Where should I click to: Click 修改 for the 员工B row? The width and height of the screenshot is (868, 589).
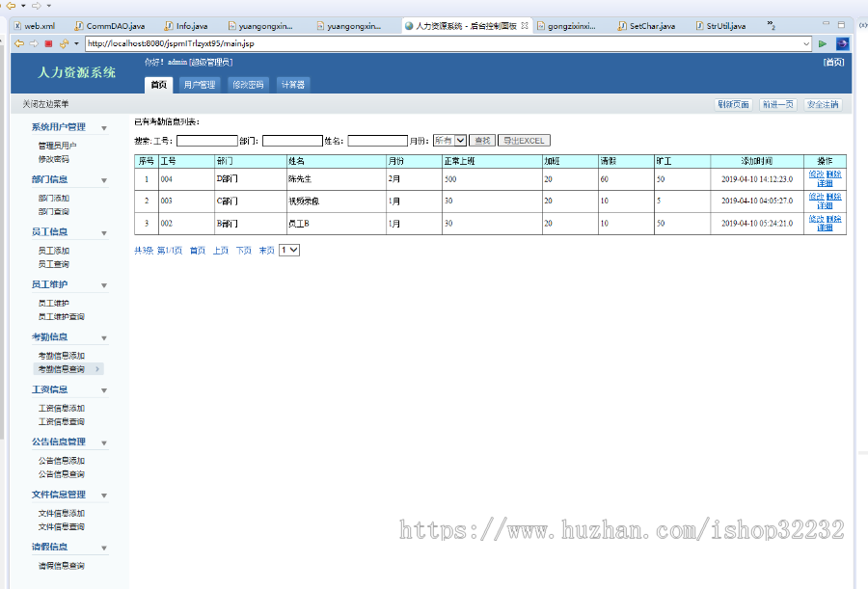(816, 219)
